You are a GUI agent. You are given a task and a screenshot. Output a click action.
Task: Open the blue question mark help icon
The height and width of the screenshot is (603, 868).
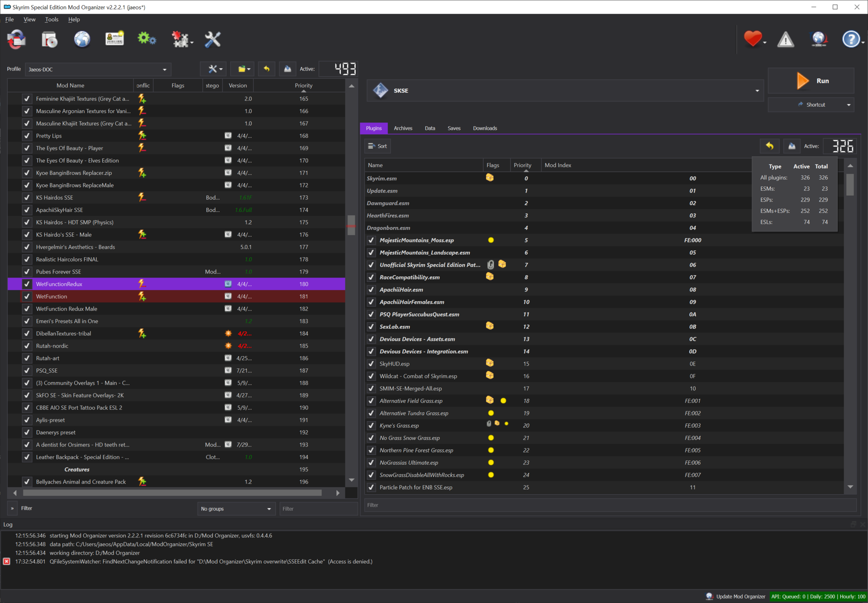(x=851, y=39)
